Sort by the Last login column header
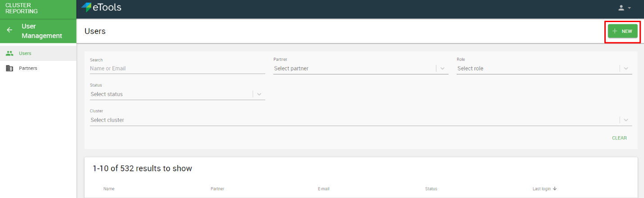Viewport: 644px width, 198px height. pyautogui.click(x=541, y=189)
